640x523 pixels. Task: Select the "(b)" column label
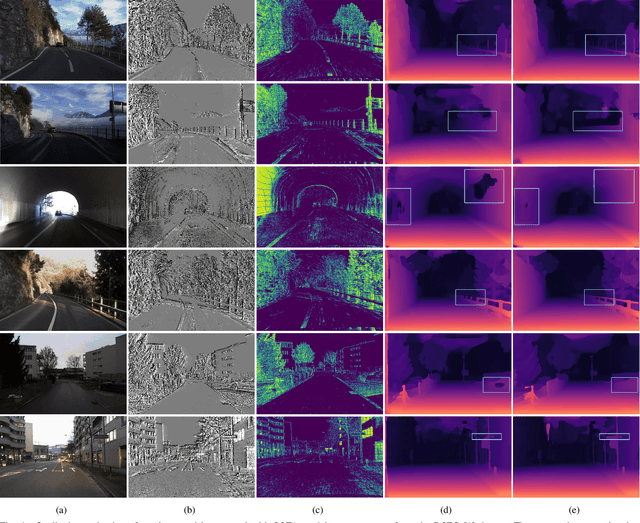(191, 508)
